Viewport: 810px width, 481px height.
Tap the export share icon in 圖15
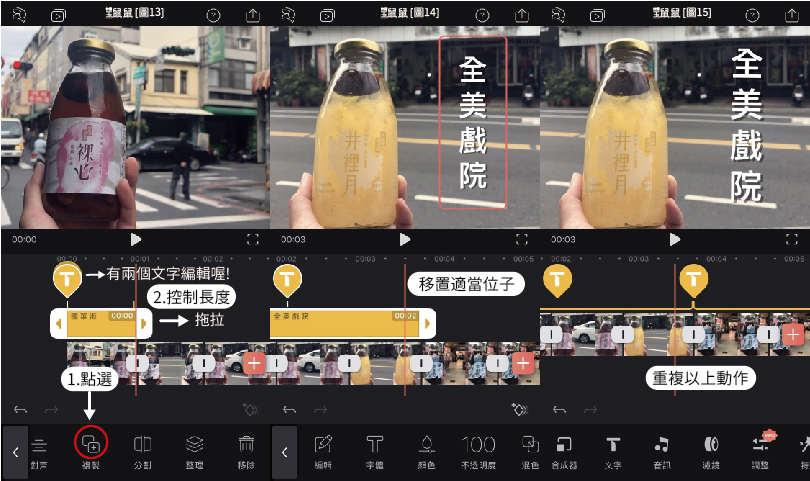tap(792, 15)
